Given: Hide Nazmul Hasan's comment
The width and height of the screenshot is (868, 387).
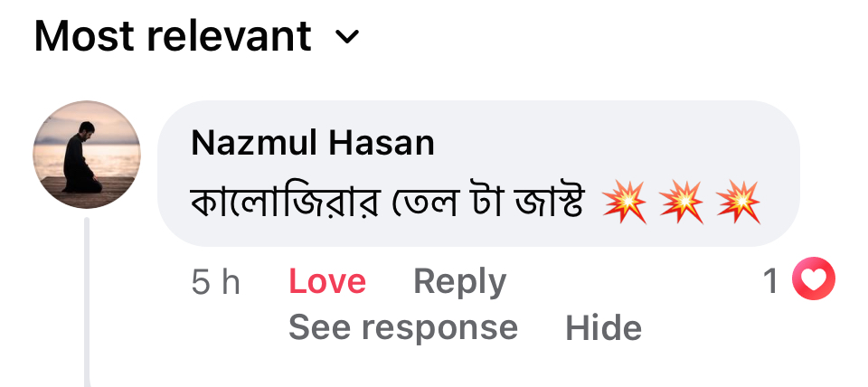Looking at the screenshot, I should (603, 327).
